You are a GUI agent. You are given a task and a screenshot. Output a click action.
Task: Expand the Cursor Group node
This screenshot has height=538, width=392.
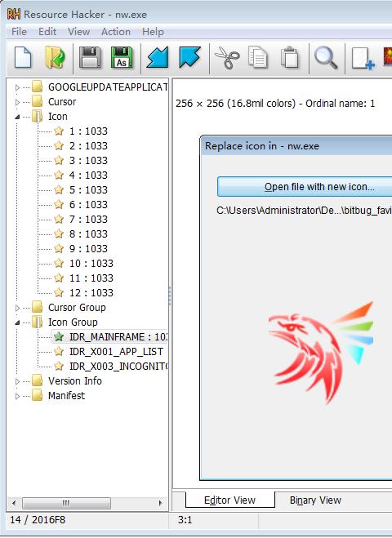[17, 308]
